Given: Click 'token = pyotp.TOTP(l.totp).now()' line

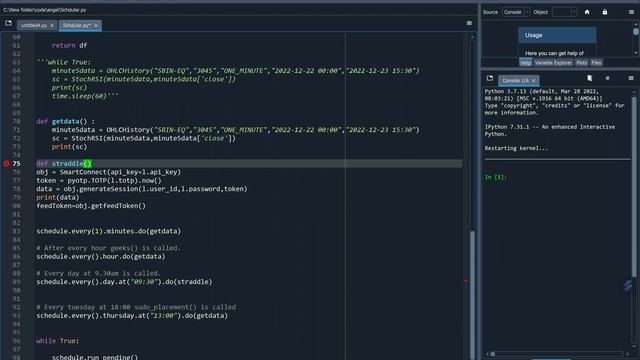Looking at the screenshot, I should [99, 181].
